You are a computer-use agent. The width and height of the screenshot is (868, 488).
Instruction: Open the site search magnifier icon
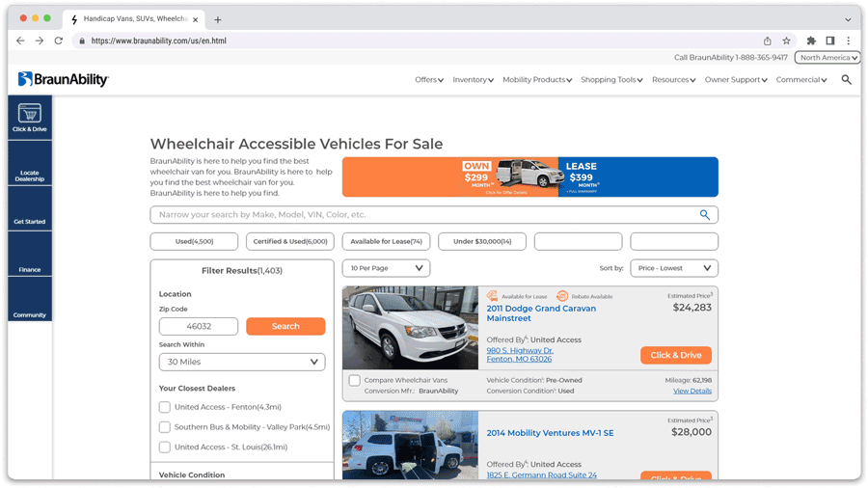click(847, 80)
